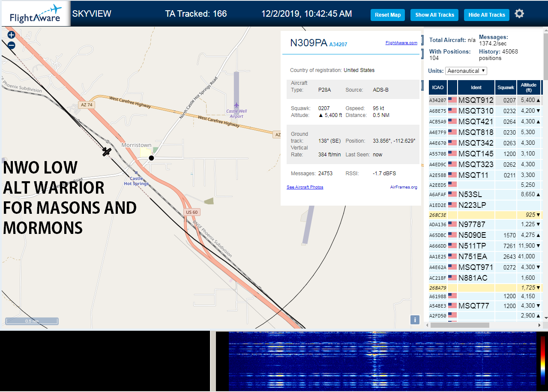Click the A34207 ICAO hex link
Screen dimensions: 548x392
click(338, 44)
